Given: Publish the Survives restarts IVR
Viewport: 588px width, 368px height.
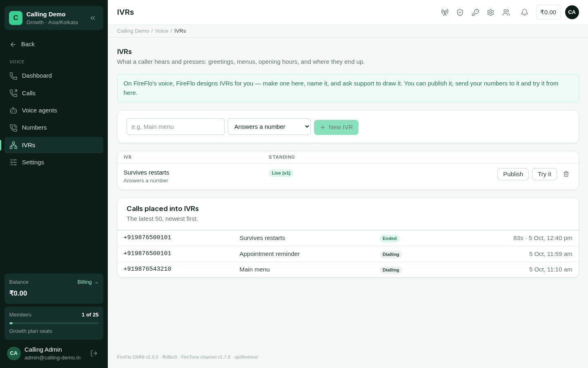Looking at the screenshot, I should click(513, 174).
